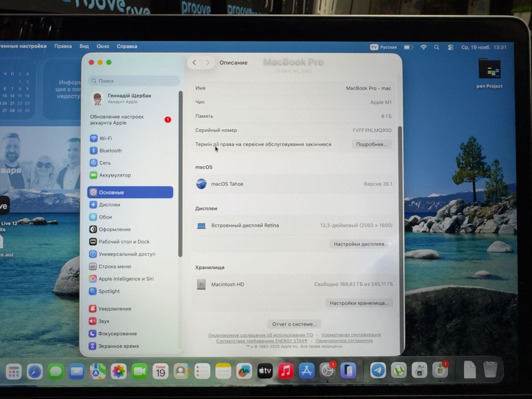The image size is (532, 399).
Task: Click the Описание pane's vertical scrollbar
Action: point(400,239)
